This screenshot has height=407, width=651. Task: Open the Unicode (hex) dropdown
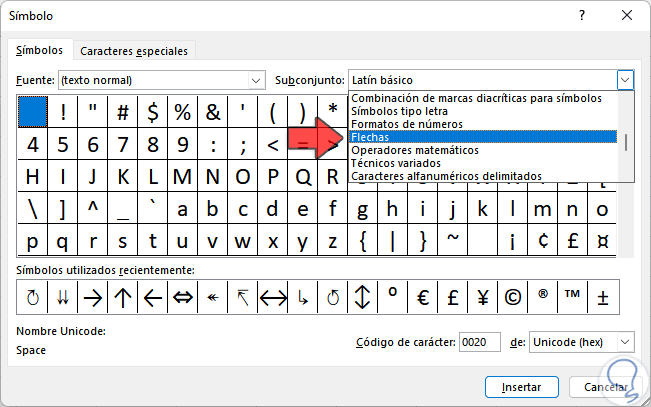[624, 342]
